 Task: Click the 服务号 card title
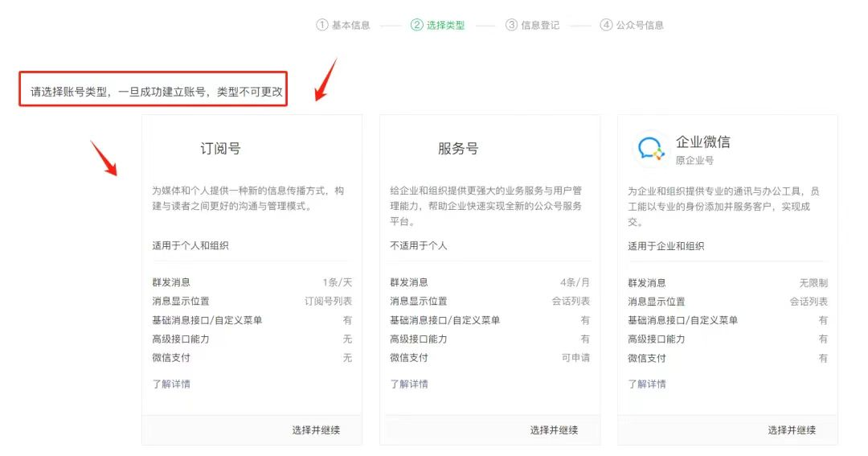tap(458, 149)
